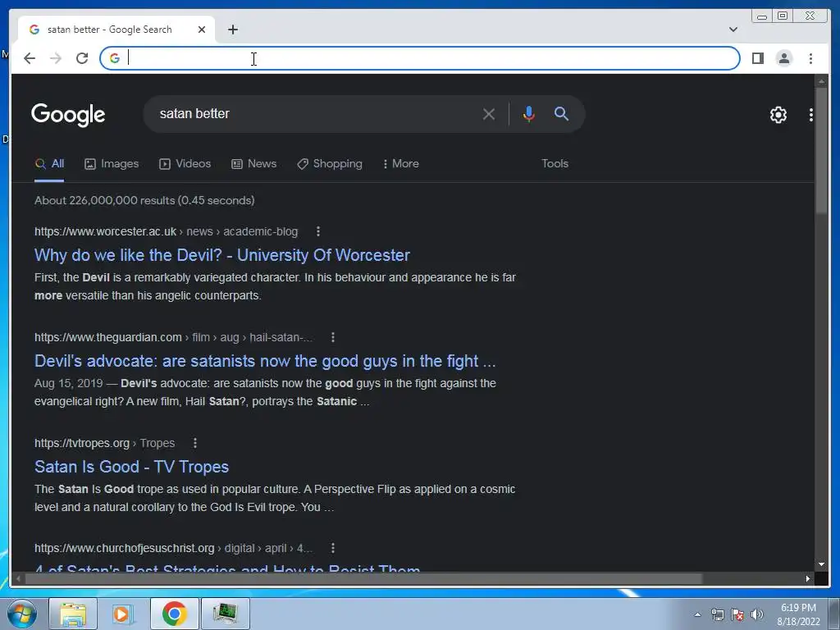Image resolution: width=840 pixels, height=630 pixels.
Task: Click the Chrome taskbar icon
Action: 174,614
